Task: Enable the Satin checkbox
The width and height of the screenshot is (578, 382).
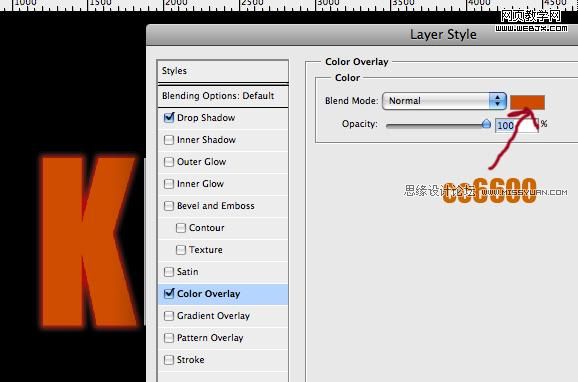Action: [169, 272]
